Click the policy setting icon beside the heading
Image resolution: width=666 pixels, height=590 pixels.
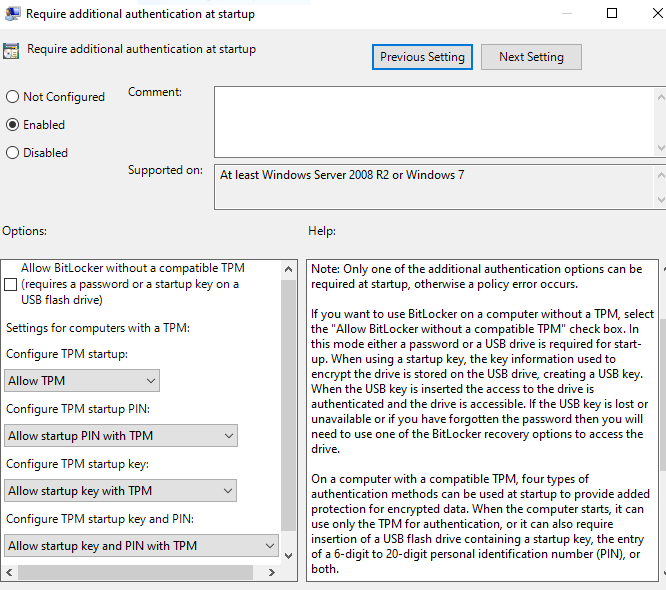(x=11, y=51)
